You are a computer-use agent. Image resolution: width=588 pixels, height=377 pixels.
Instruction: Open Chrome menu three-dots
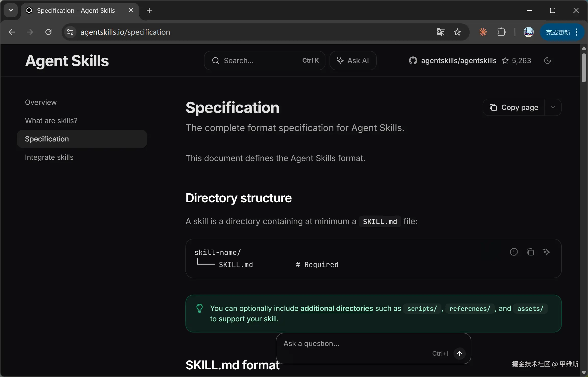click(577, 32)
